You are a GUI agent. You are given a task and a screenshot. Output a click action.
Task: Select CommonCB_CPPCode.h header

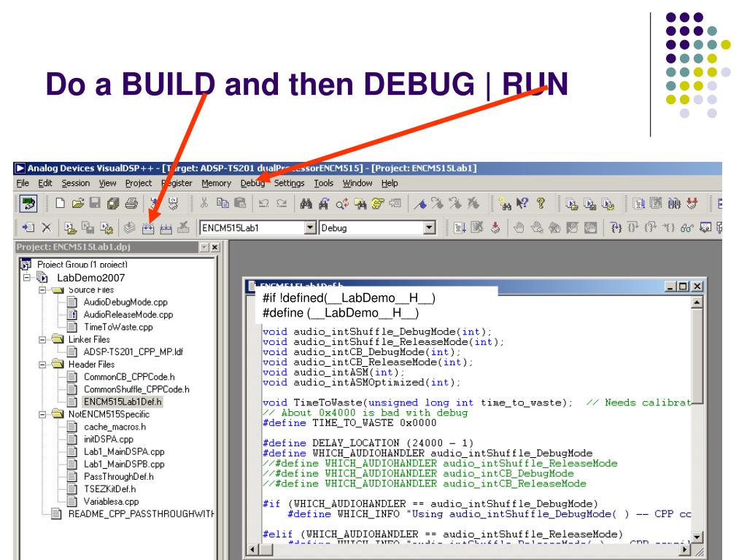130,377
